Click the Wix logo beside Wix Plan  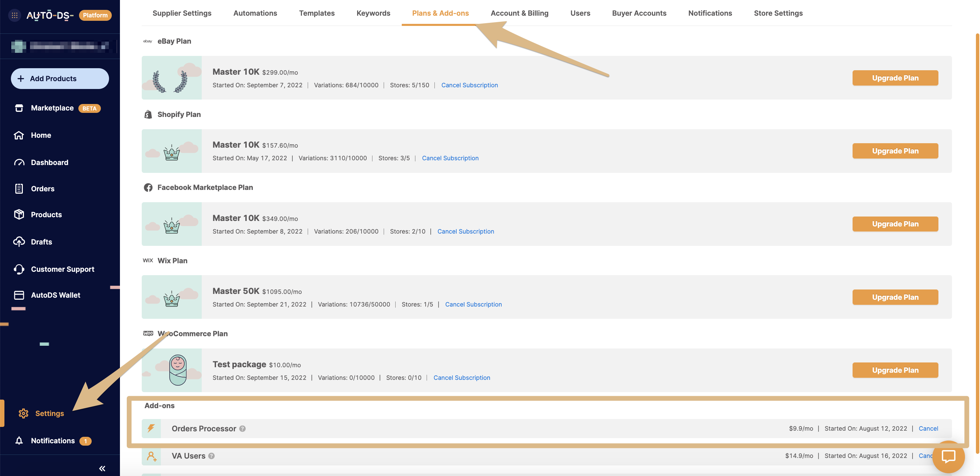(x=148, y=261)
